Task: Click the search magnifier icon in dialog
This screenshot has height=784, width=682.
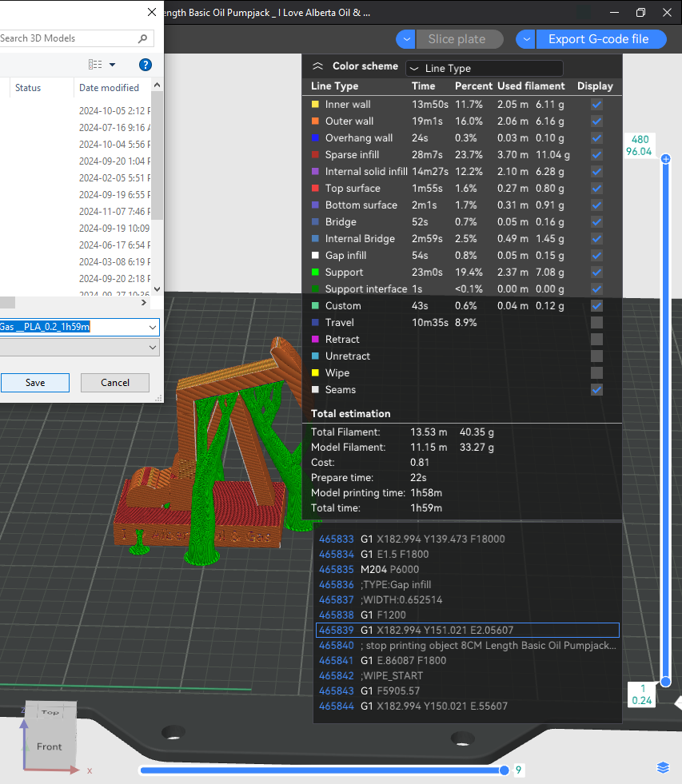Action: point(142,38)
